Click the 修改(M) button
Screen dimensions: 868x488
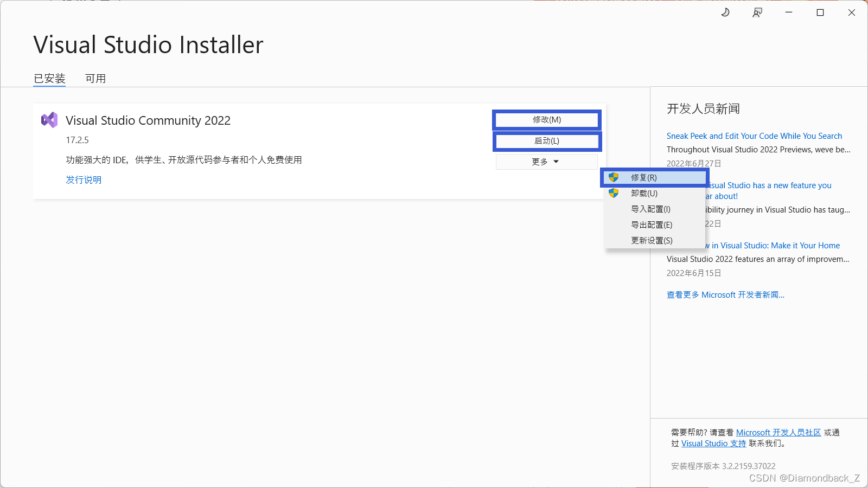click(x=547, y=120)
